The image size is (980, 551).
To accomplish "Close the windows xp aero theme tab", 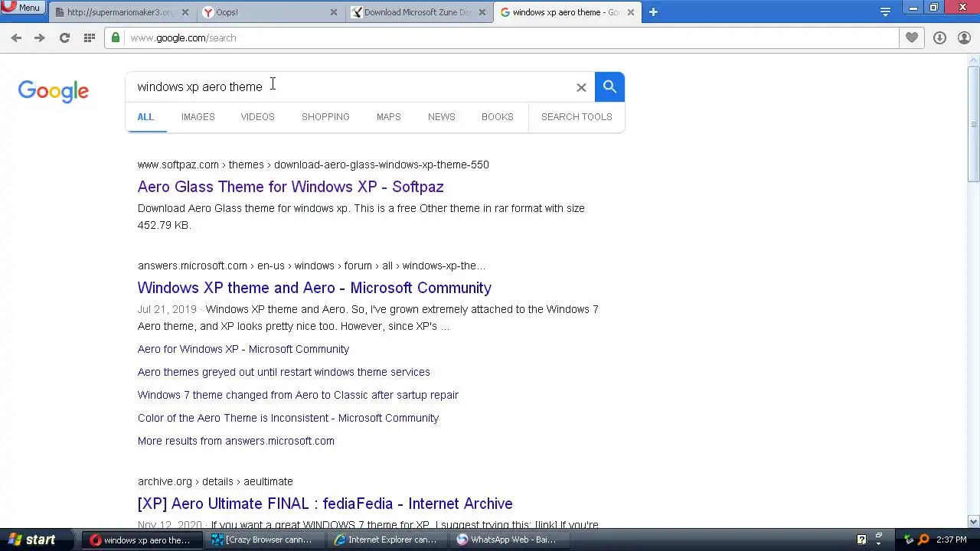I will (630, 12).
